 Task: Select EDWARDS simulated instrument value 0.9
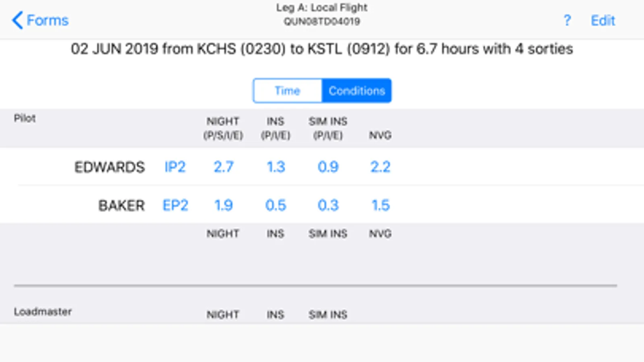(x=328, y=167)
